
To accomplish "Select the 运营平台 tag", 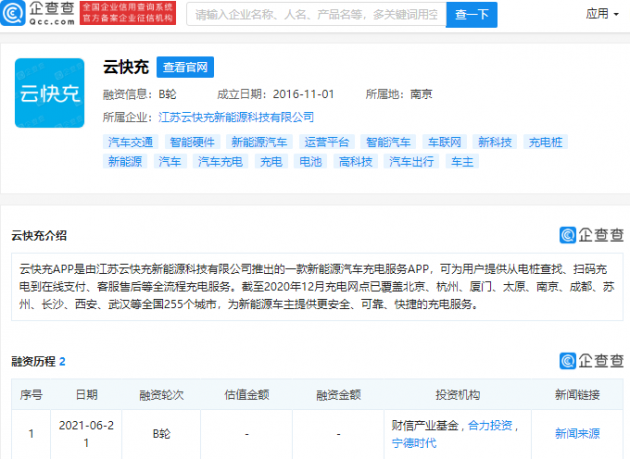I will [x=327, y=142].
